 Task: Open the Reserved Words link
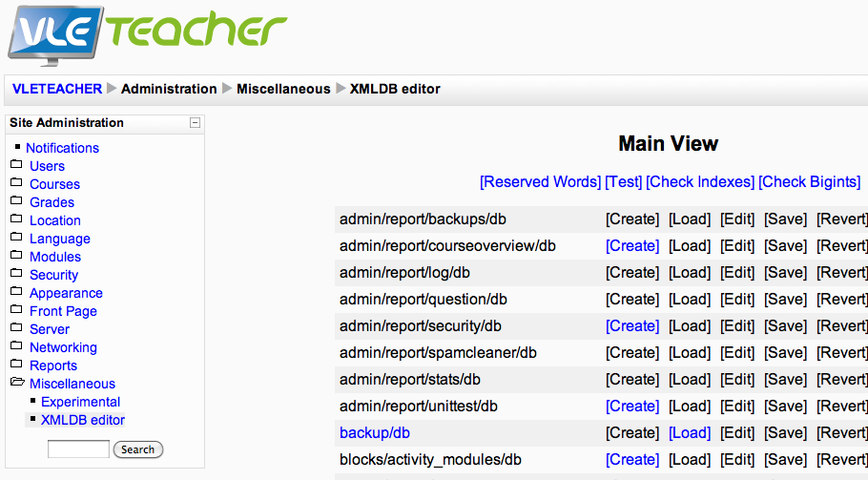point(540,181)
